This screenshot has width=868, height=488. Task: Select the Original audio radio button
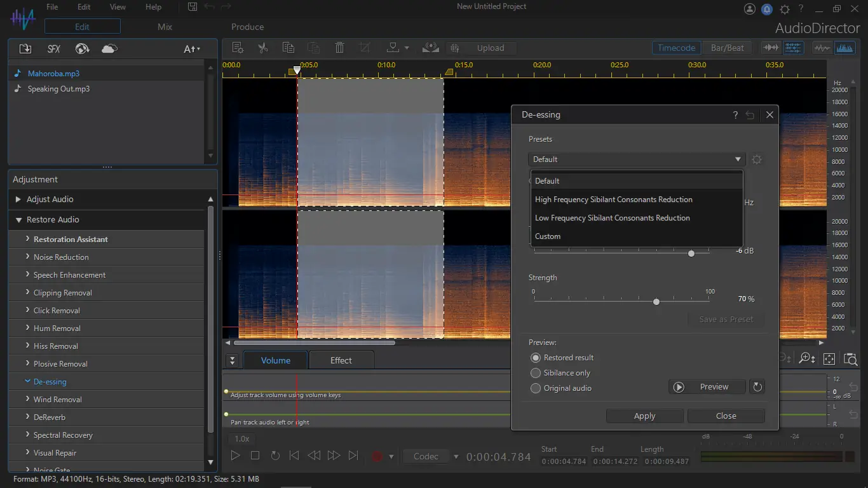pyautogui.click(x=536, y=388)
